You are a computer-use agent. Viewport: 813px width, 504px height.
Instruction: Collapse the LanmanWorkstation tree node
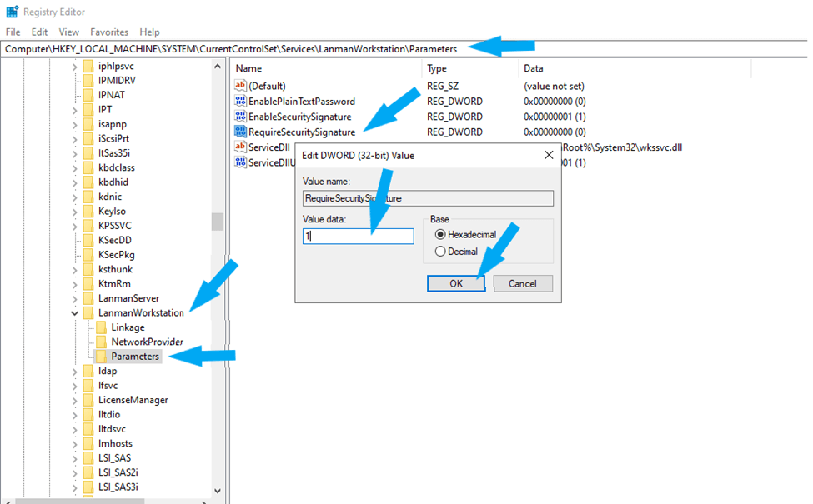coord(75,313)
